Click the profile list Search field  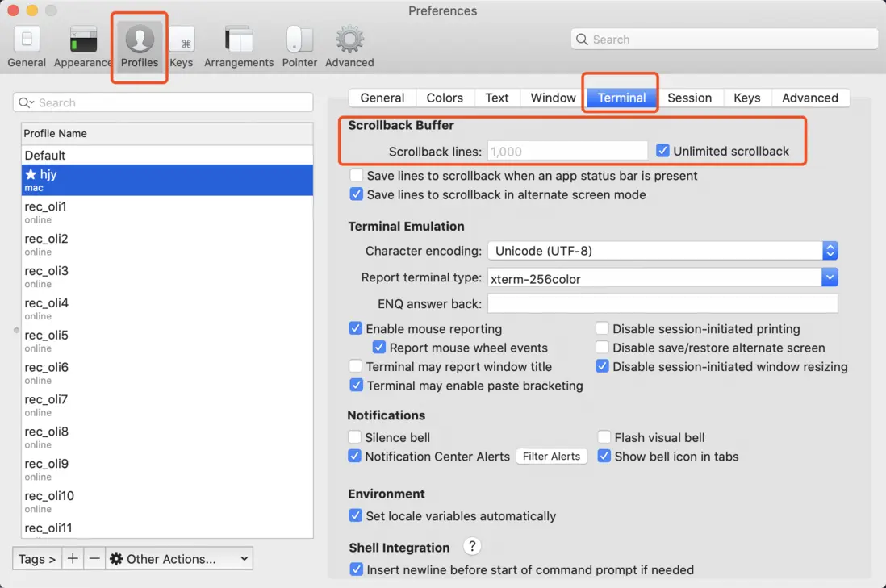pos(163,102)
